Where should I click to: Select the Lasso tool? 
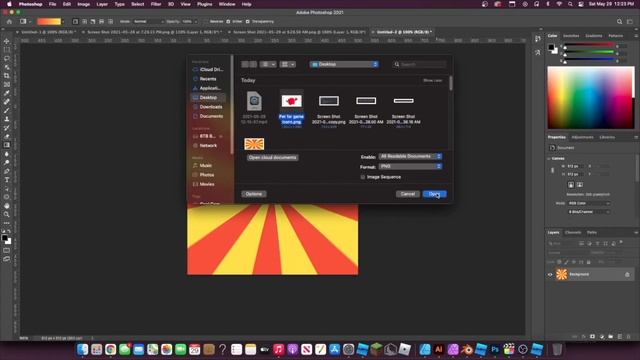pos(7,58)
